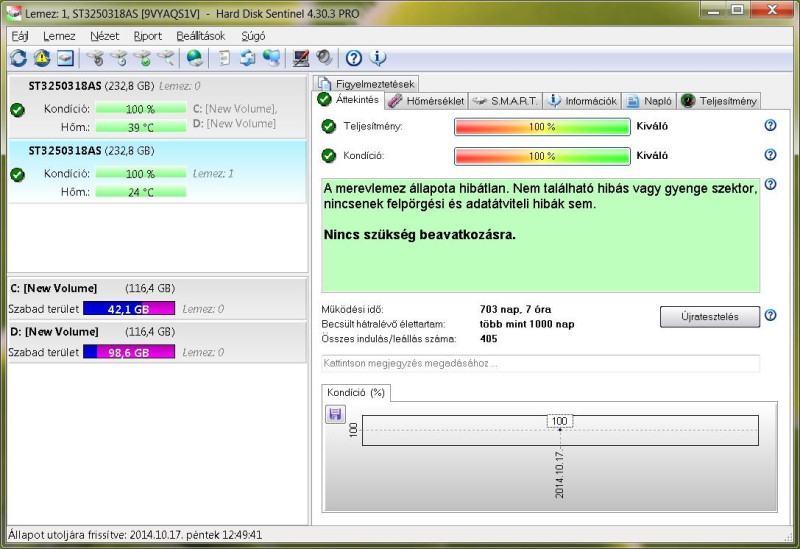The width and height of the screenshot is (800, 549).
Task: Select the D: [New Volume] partition entry
Action: 157,342
